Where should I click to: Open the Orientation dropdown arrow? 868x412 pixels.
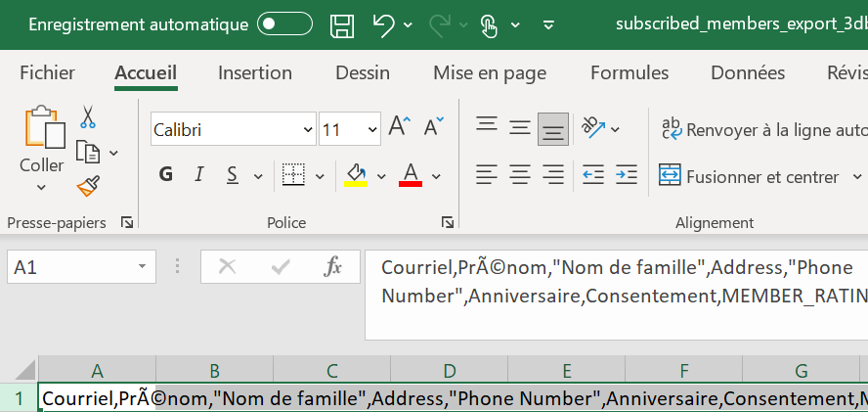(x=615, y=130)
